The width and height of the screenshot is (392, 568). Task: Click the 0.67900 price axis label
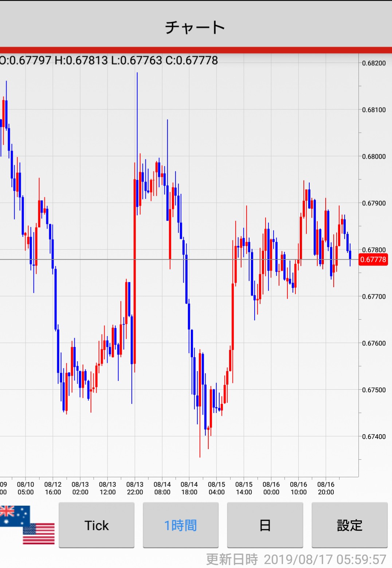374,203
